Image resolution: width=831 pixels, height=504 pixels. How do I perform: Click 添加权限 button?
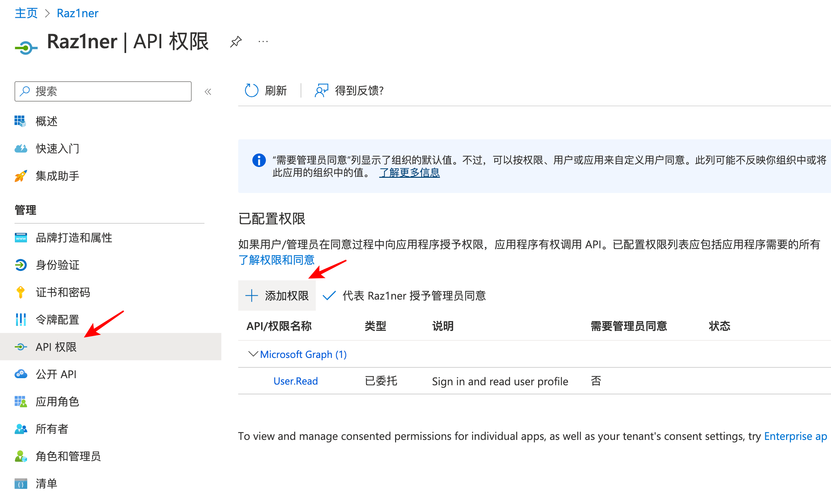tap(277, 296)
